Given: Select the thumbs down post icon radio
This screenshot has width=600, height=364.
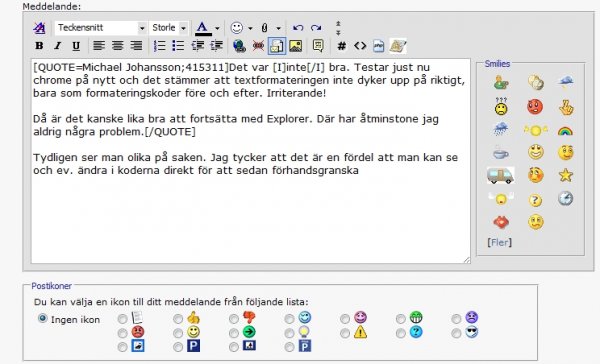Looking at the screenshot, I should 234,318.
